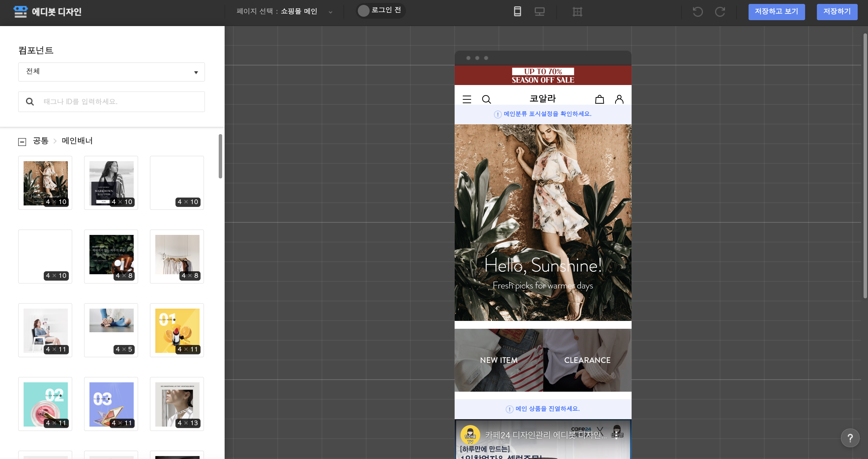Collapse the 공통 메인배너 section
The height and width of the screenshot is (459, 868).
pyautogui.click(x=22, y=142)
